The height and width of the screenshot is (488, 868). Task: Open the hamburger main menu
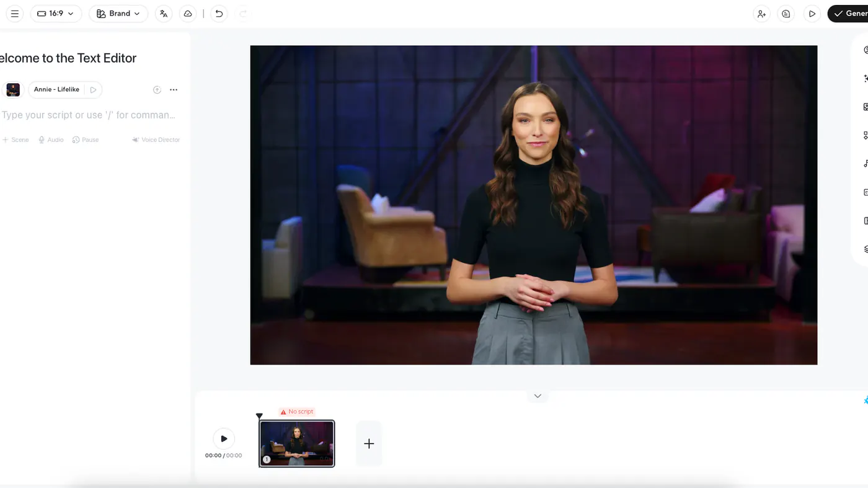tap(15, 14)
